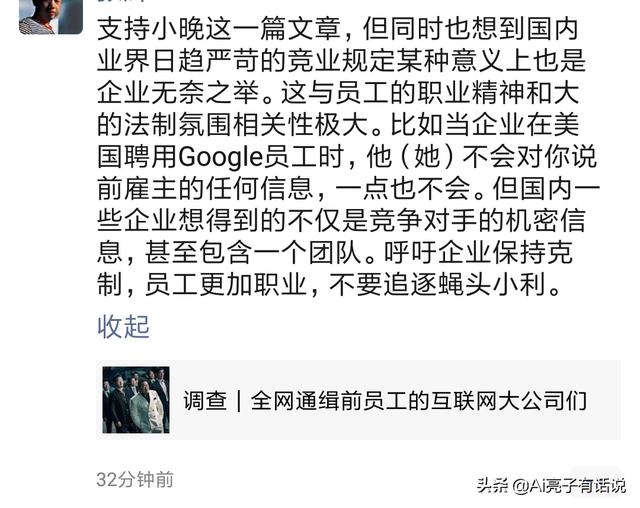640x508 pixels.
Task: Click the phrase 呼吁企业保持克 in the post
Action: tap(478, 253)
